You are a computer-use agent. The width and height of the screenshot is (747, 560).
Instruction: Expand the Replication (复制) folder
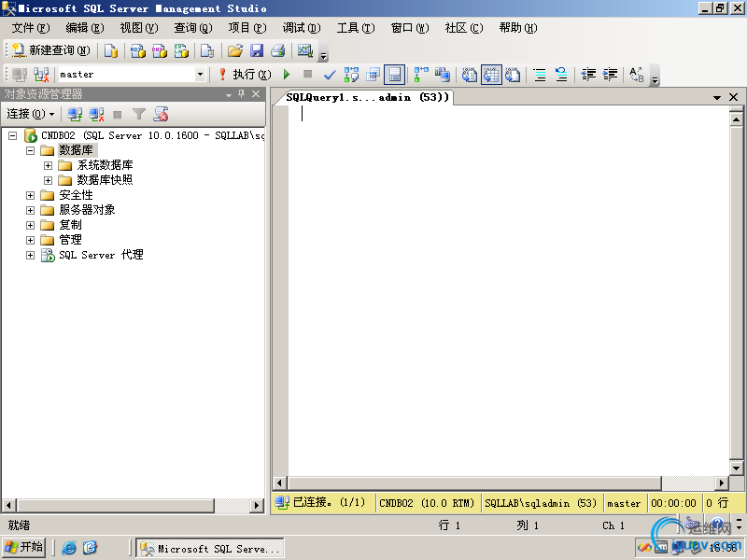pyautogui.click(x=31, y=225)
